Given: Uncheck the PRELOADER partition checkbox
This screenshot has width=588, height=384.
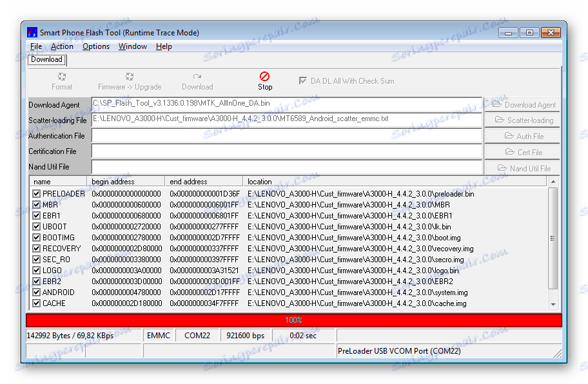Looking at the screenshot, I should (36, 194).
